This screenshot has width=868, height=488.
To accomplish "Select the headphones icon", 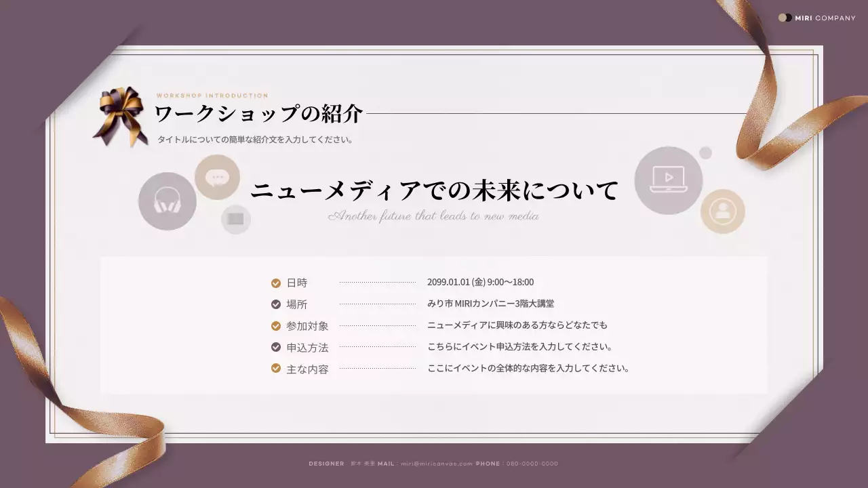I will click(x=167, y=201).
